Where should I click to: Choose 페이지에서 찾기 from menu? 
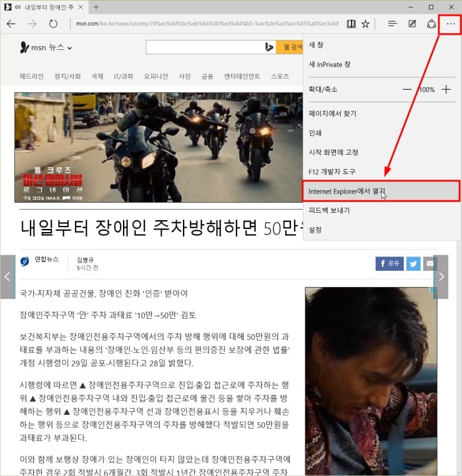click(381, 114)
